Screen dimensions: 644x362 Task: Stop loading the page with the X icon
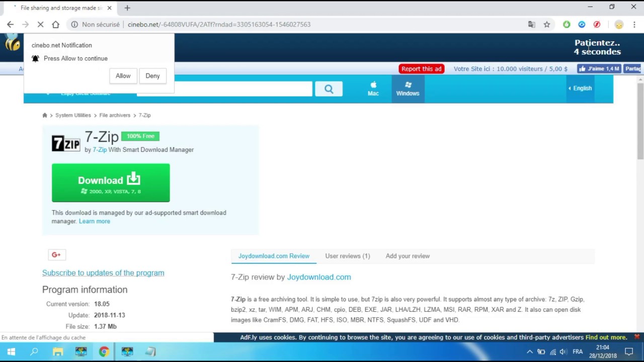point(41,24)
